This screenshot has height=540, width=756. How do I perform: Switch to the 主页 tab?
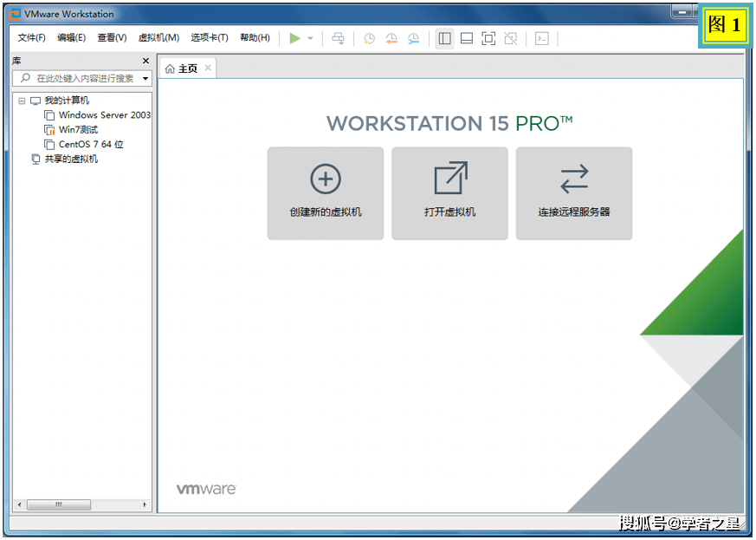[x=188, y=68]
